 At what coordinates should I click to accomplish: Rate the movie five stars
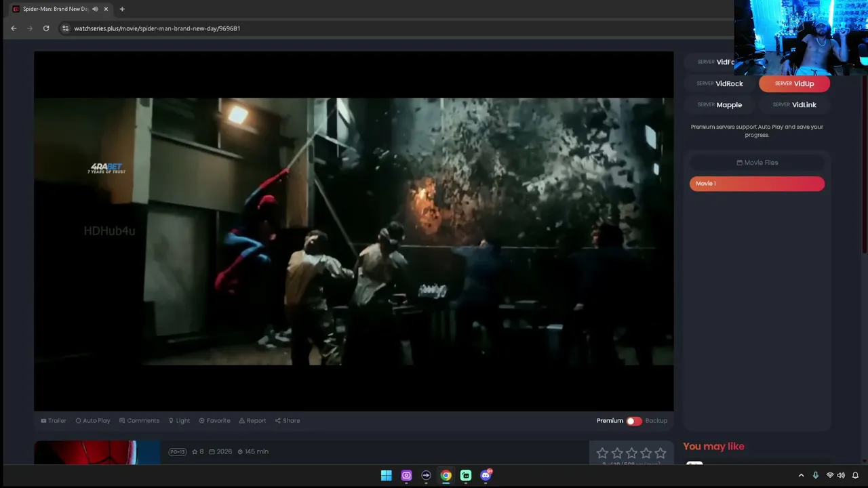pyautogui.click(x=660, y=453)
